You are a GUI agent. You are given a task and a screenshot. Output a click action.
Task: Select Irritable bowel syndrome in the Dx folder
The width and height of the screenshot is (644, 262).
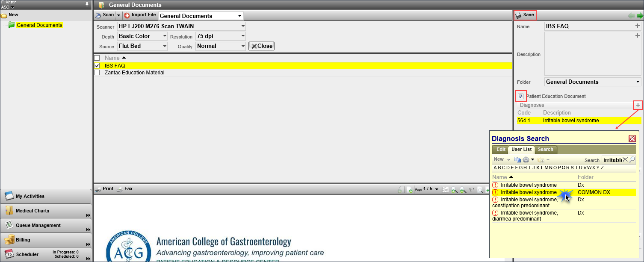click(564, 185)
